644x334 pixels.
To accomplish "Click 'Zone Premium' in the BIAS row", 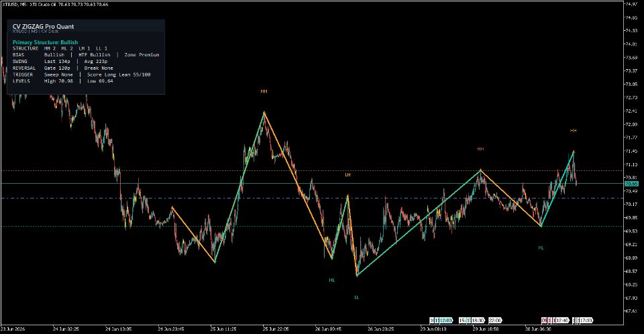I will [142, 55].
